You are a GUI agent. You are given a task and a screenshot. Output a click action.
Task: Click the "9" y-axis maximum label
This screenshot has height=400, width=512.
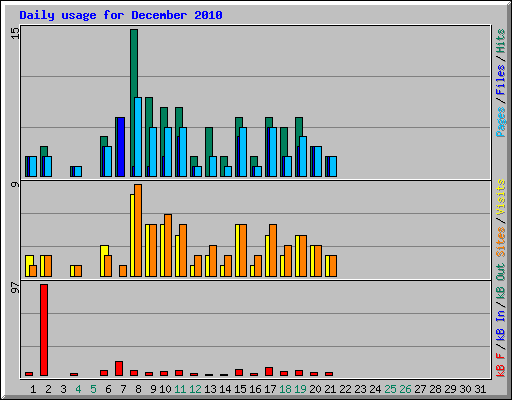click(x=15, y=184)
